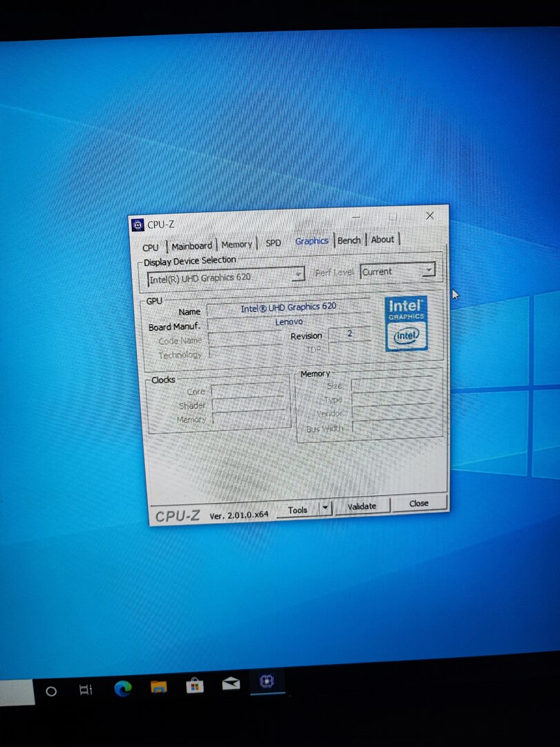Click the Close button at the bottom

coord(419,504)
